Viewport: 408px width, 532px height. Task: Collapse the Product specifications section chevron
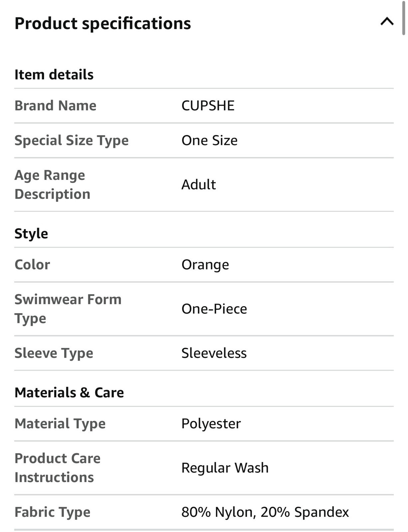point(387,22)
